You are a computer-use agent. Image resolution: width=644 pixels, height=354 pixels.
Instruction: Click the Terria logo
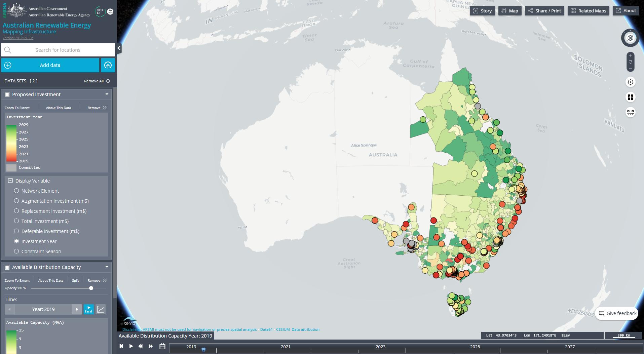pos(130,321)
